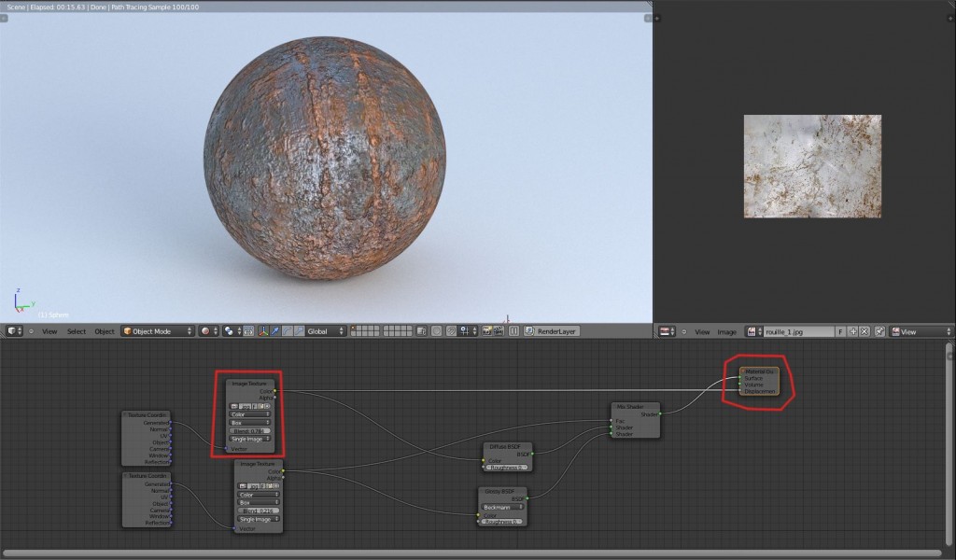The width and height of the screenshot is (956, 560).
Task: Unlink rouille_1.jpg using the X icon
Action: coord(864,331)
